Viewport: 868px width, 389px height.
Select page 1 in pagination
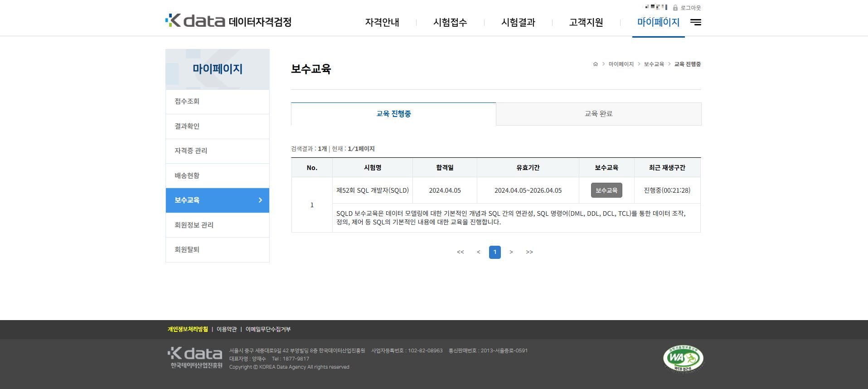(495, 252)
